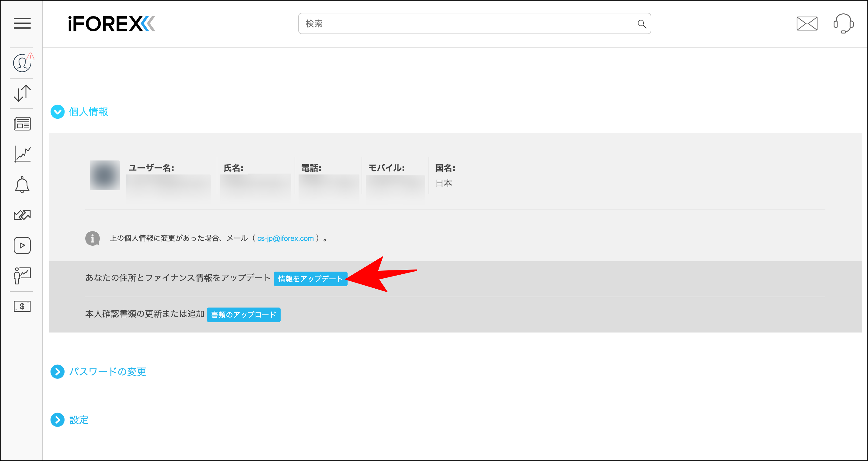Open the cs-jp@iforex.com email link
Screen dimensions: 868x461
tap(285, 238)
